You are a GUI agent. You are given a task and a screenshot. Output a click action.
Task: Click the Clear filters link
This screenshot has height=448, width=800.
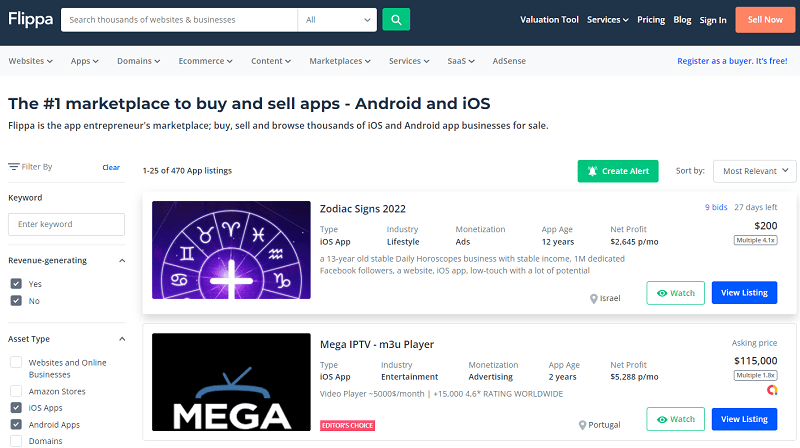111,167
